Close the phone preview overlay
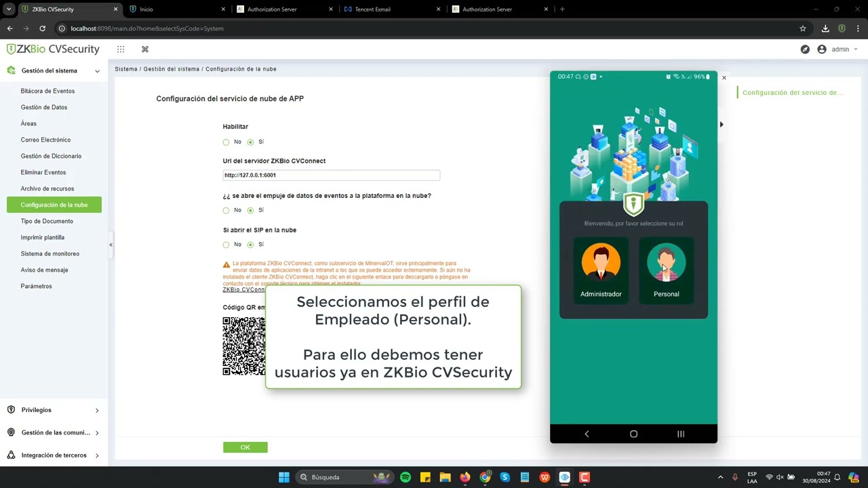The image size is (868, 488). click(724, 78)
